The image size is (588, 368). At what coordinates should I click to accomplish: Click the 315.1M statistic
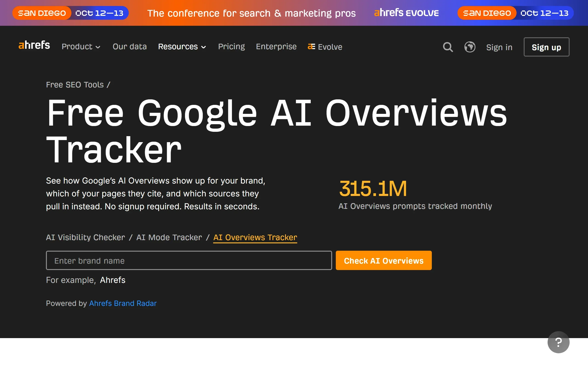click(x=373, y=188)
